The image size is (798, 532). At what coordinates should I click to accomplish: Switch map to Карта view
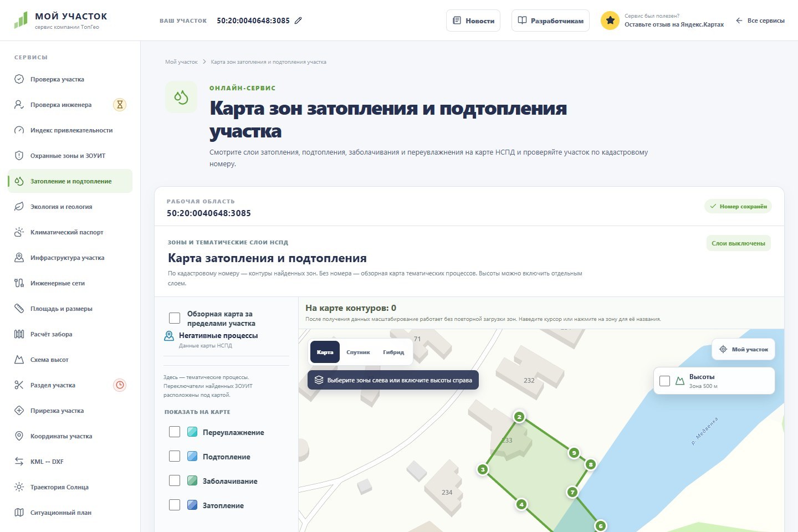[325, 352]
